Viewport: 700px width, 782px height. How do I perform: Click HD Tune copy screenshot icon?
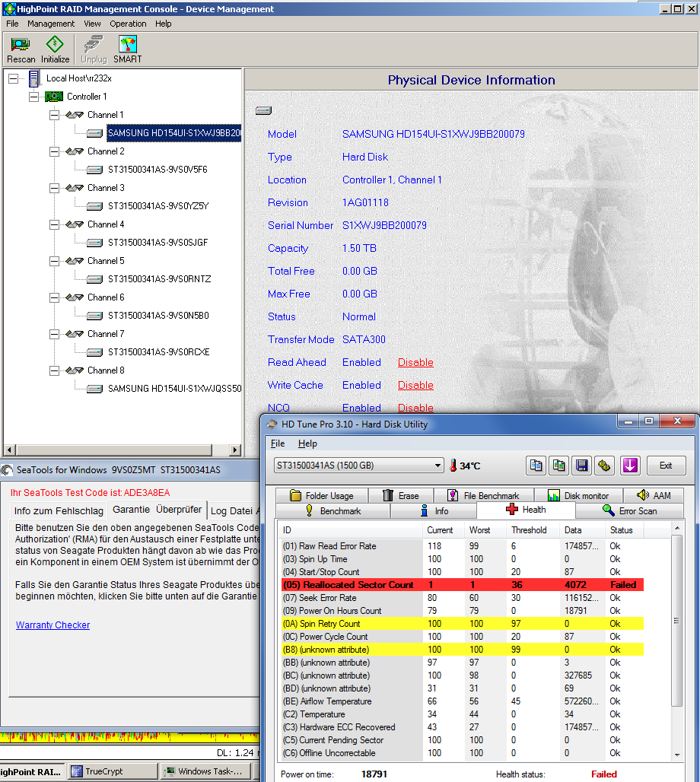coord(558,466)
